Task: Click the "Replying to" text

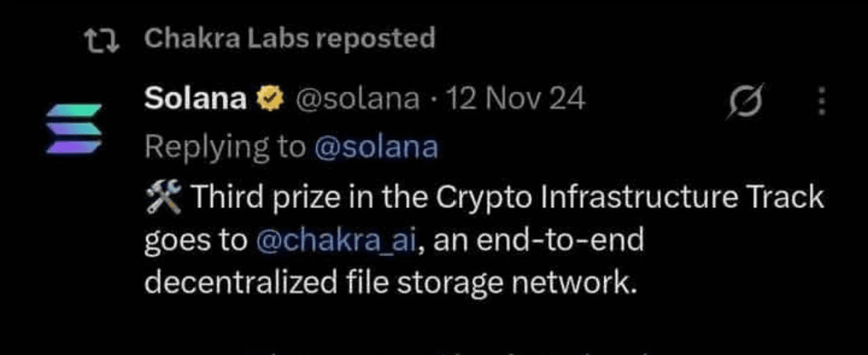Action: coord(225,148)
